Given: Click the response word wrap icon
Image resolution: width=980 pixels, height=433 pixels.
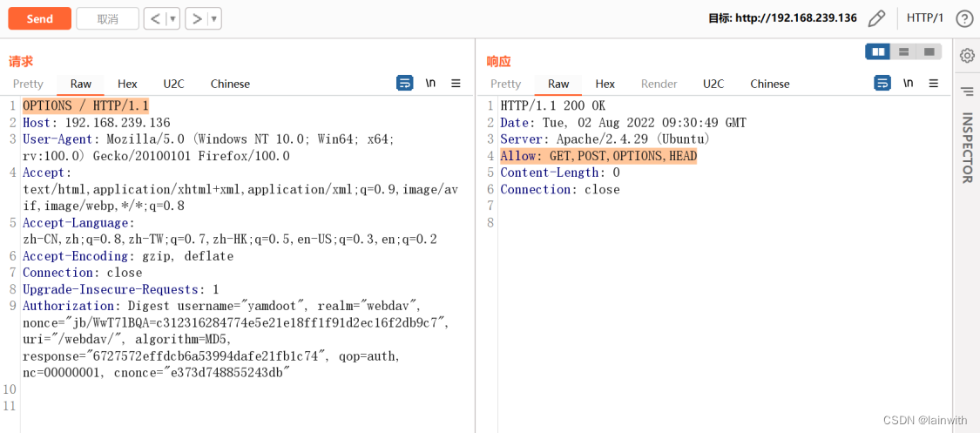Looking at the screenshot, I should pyautogui.click(x=882, y=84).
